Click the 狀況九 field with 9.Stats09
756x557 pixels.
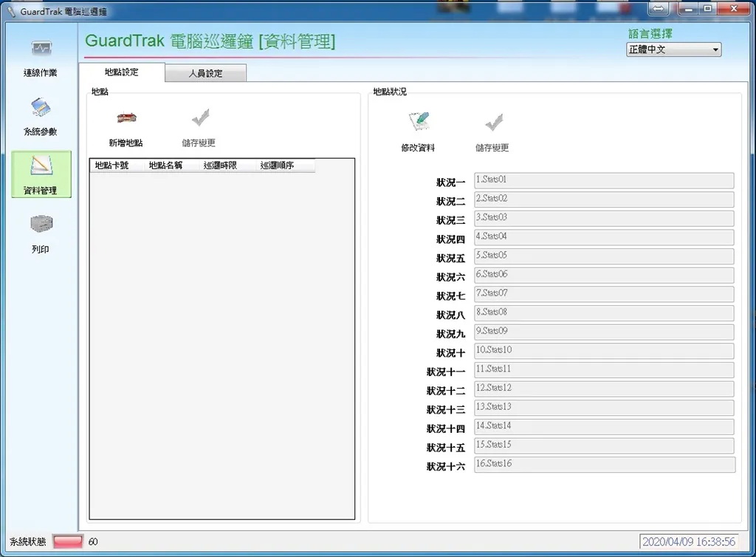pyautogui.click(x=604, y=331)
